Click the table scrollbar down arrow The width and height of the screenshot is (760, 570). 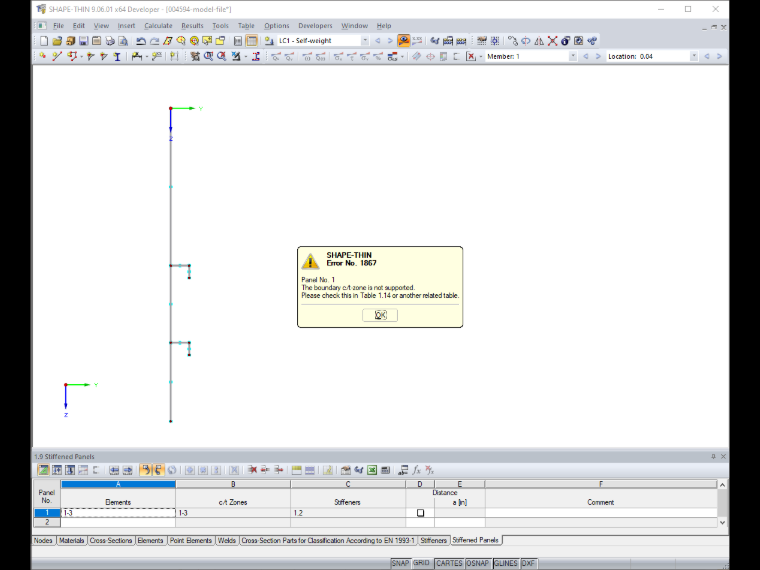coord(722,522)
